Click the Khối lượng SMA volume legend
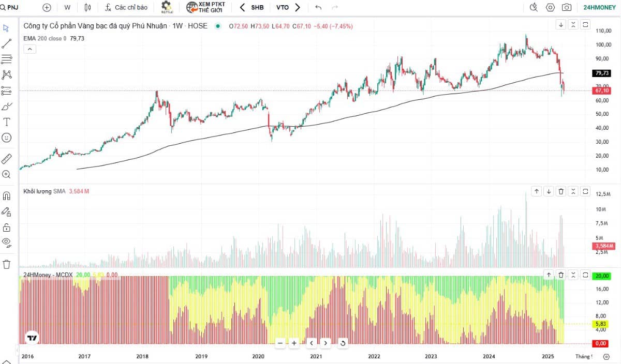 click(56, 191)
